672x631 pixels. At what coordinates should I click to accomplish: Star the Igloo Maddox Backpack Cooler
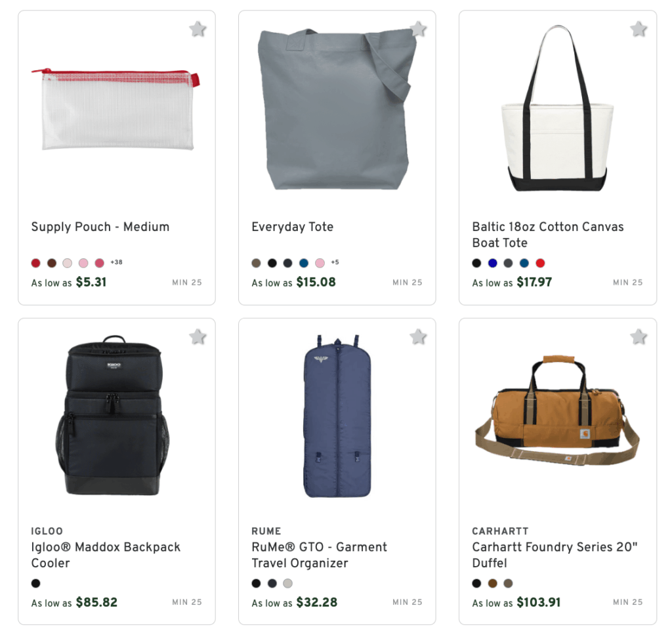pyautogui.click(x=198, y=336)
